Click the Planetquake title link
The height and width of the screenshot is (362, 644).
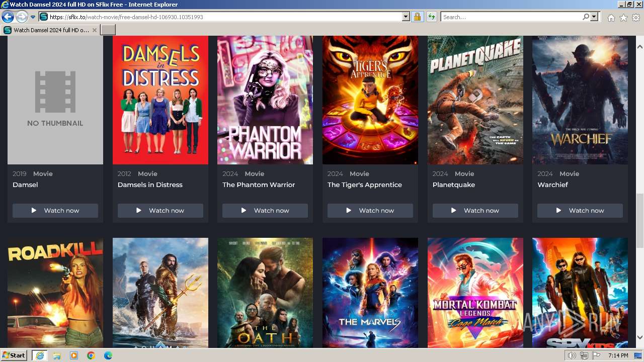pos(454,185)
